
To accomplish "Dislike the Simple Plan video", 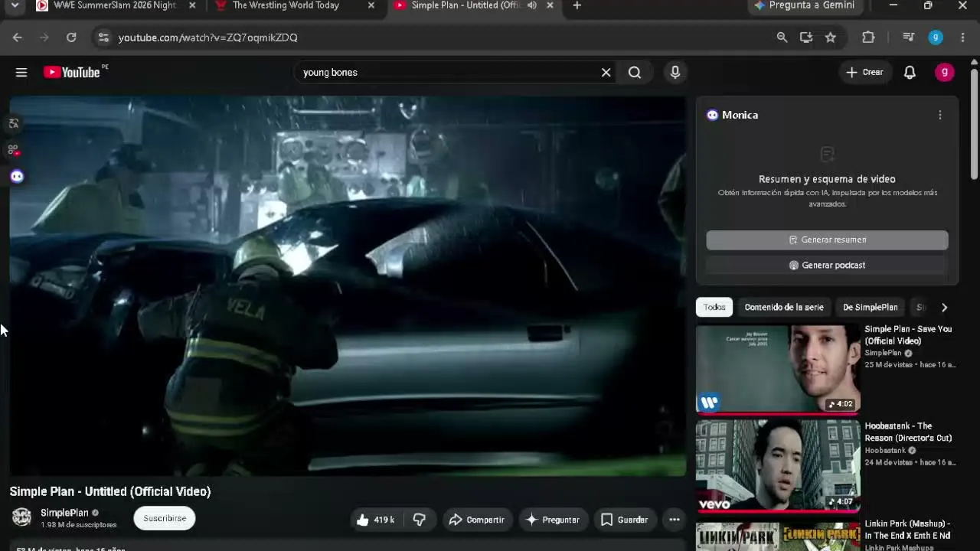I will [x=420, y=520].
